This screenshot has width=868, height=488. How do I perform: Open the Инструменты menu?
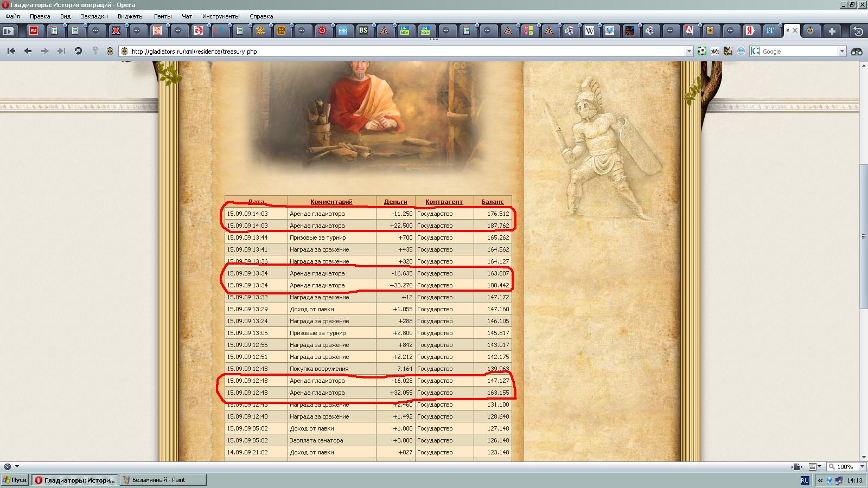pyautogui.click(x=220, y=16)
